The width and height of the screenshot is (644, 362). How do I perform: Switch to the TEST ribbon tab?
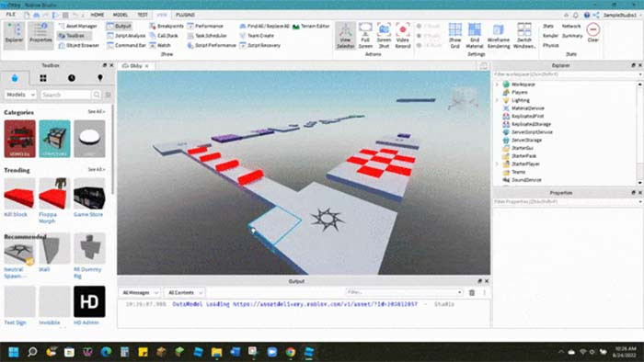tap(143, 15)
